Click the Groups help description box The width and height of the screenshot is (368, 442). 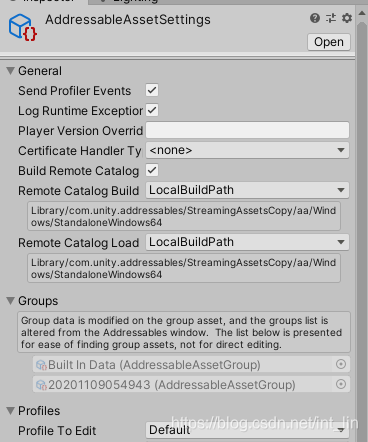pyautogui.click(x=184, y=332)
